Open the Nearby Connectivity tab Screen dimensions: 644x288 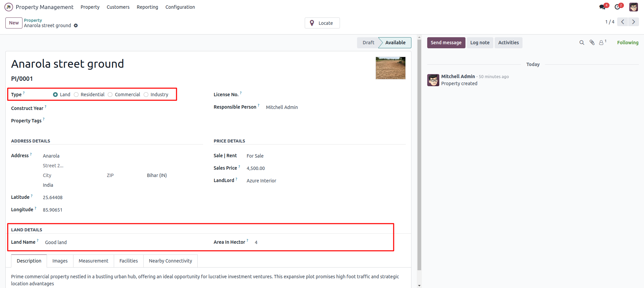[170, 261]
